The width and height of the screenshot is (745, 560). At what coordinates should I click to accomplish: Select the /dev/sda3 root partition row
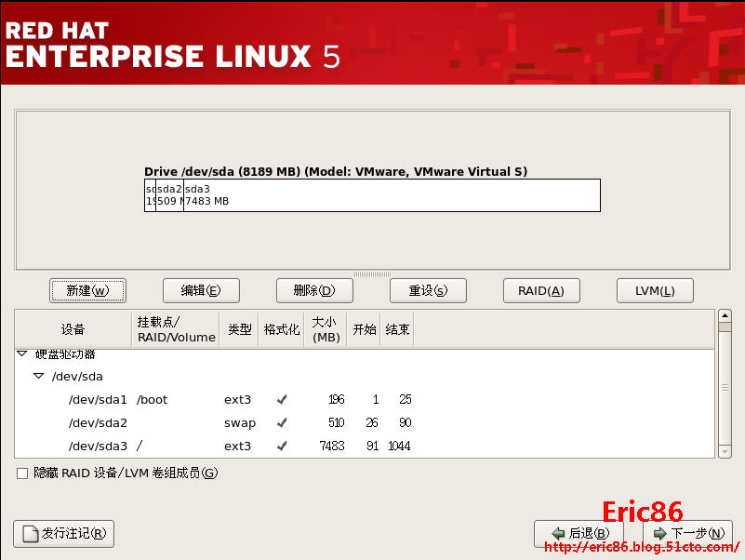click(x=365, y=446)
